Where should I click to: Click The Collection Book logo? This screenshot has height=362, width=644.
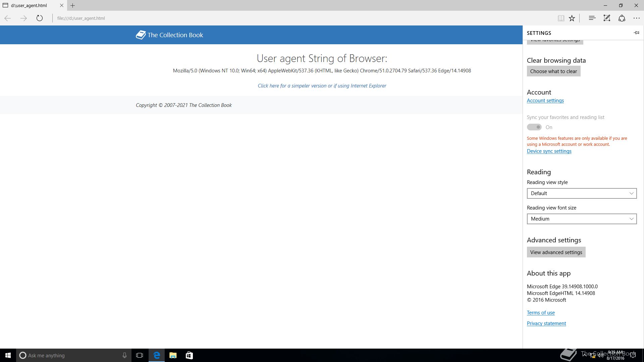[x=169, y=35]
